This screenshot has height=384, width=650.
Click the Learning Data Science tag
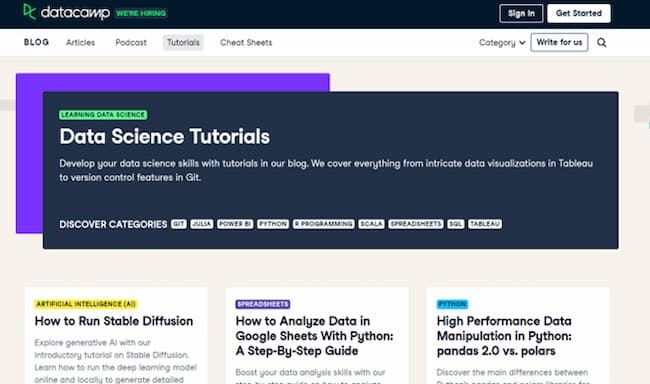coord(103,115)
